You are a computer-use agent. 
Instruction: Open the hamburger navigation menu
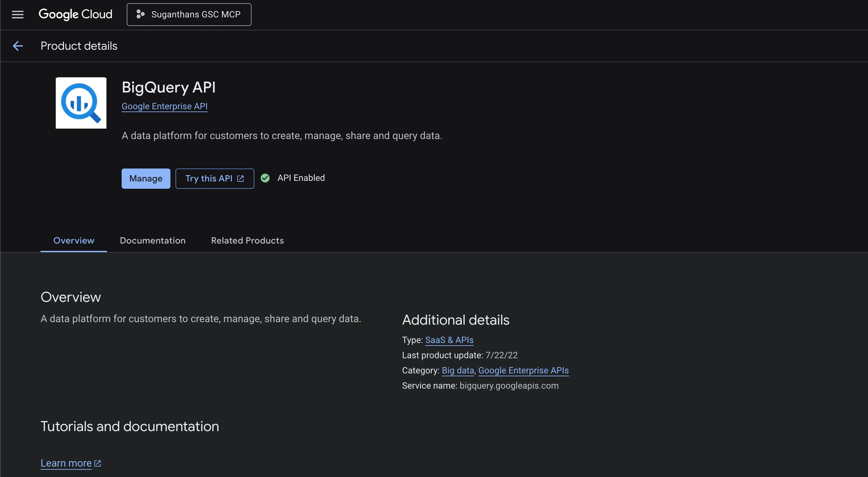coord(17,15)
